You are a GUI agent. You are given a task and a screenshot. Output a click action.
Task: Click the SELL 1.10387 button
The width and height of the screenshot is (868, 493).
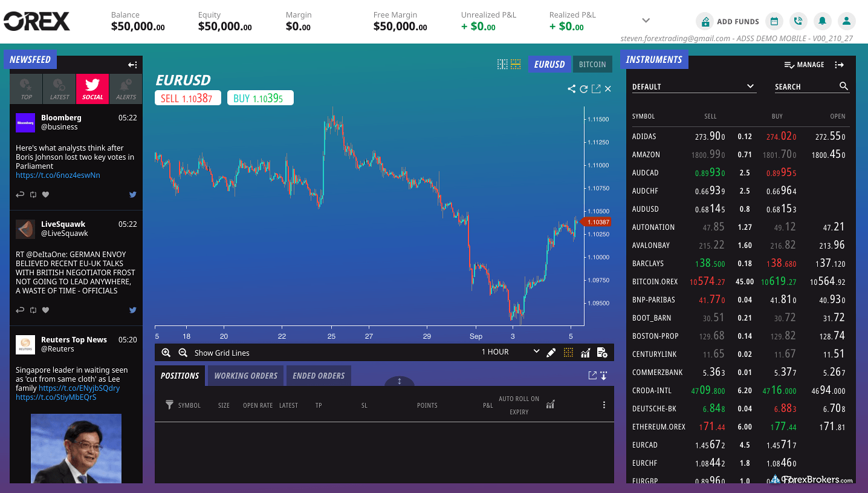coord(188,98)
